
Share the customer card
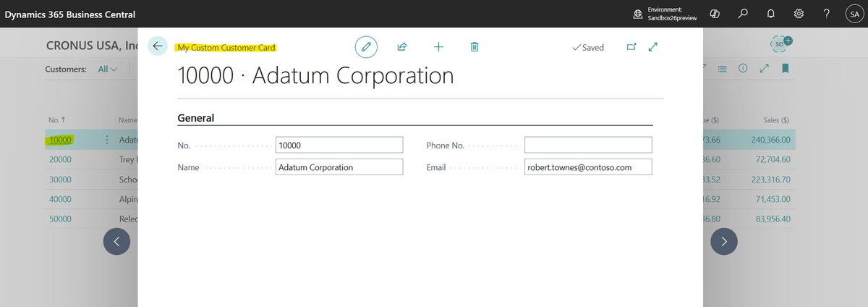click(x=402, y=47)
